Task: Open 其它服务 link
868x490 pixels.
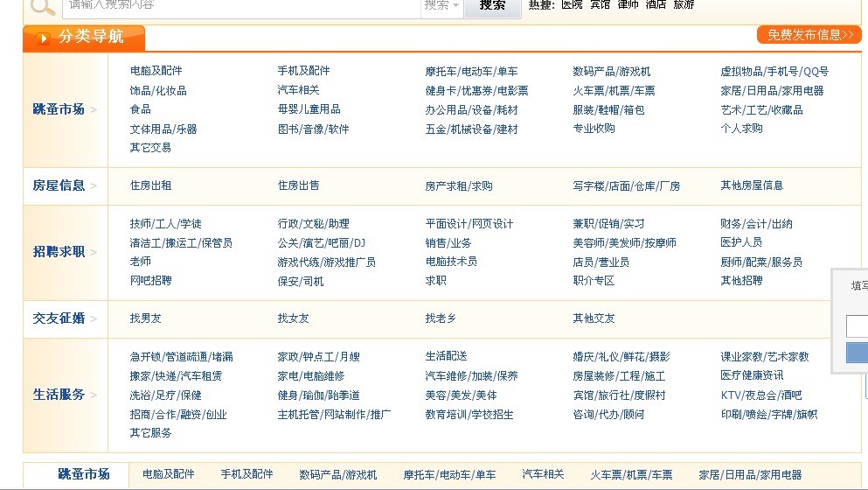Action: coord(150,432)
